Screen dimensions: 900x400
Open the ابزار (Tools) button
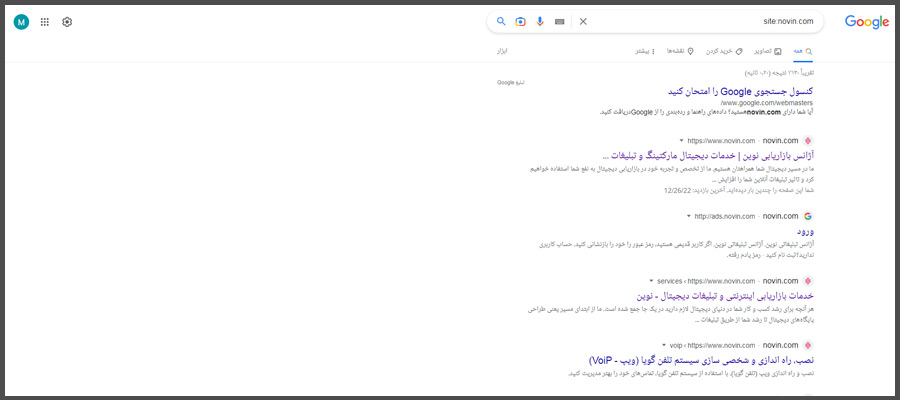coord(502,51)
